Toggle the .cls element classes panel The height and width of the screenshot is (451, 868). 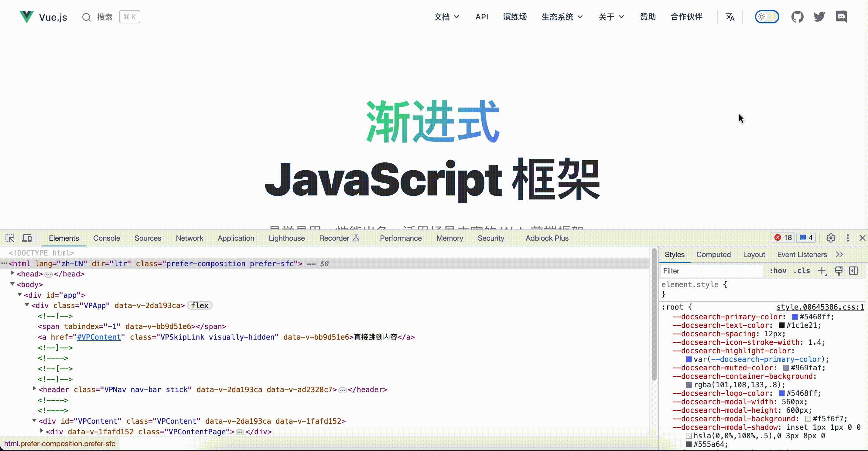(801, 271)
